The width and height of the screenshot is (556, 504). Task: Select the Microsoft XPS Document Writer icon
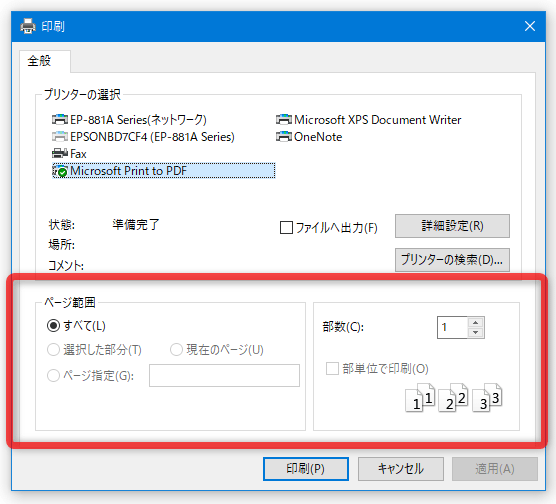[x=284, y=120]
